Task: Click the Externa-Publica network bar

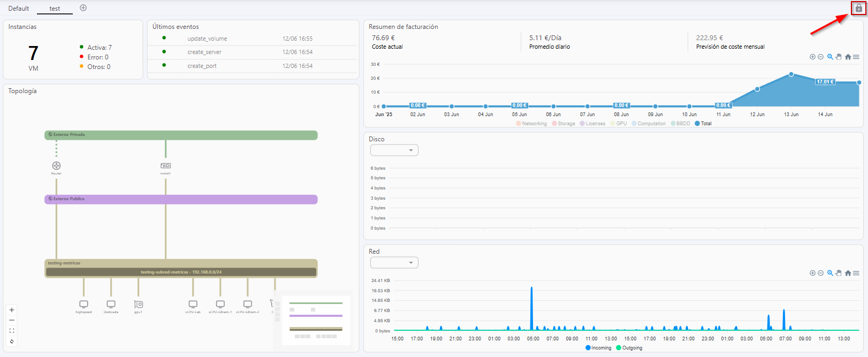Action: click(181, 199)
